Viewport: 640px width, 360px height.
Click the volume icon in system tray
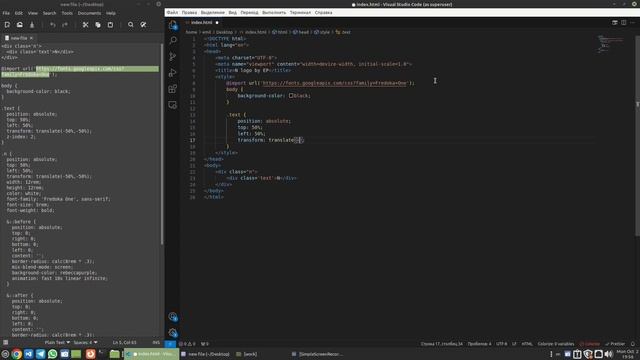[608, 354]
